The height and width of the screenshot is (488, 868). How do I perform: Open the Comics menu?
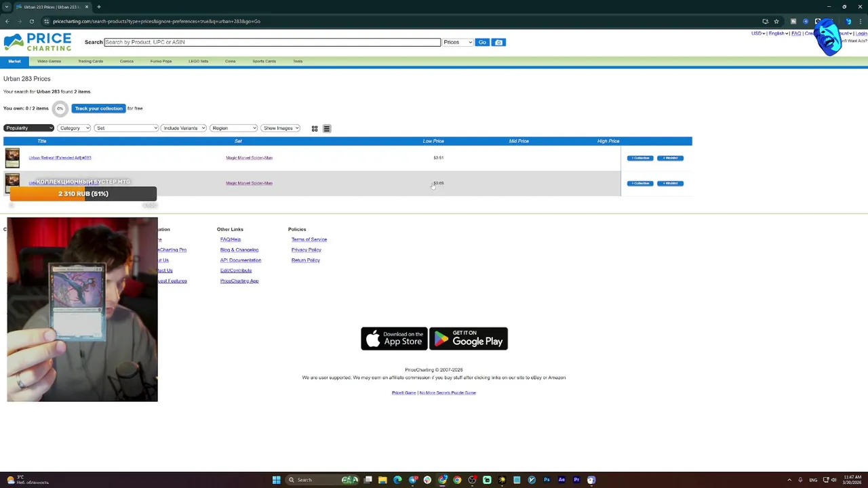[x=127, y=61]
